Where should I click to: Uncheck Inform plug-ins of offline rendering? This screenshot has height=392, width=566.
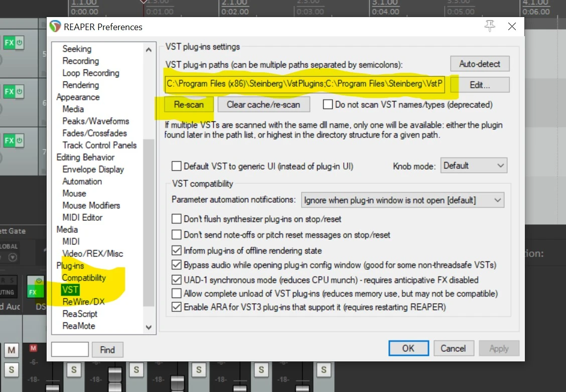(177, 250)
